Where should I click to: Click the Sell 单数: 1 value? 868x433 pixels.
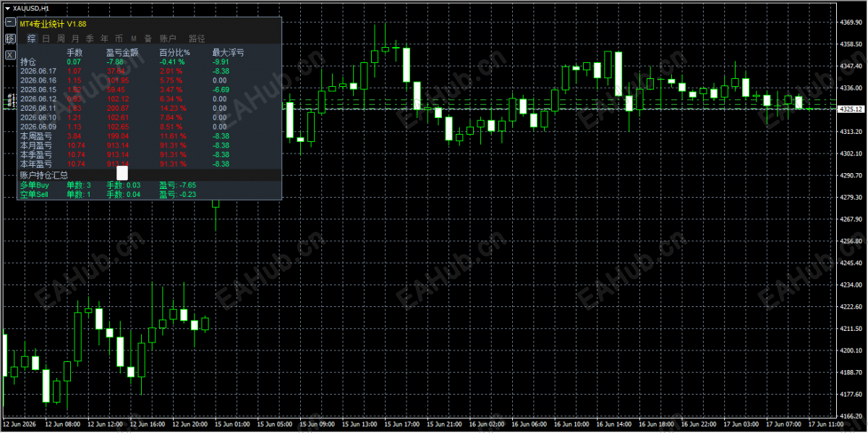79,195
